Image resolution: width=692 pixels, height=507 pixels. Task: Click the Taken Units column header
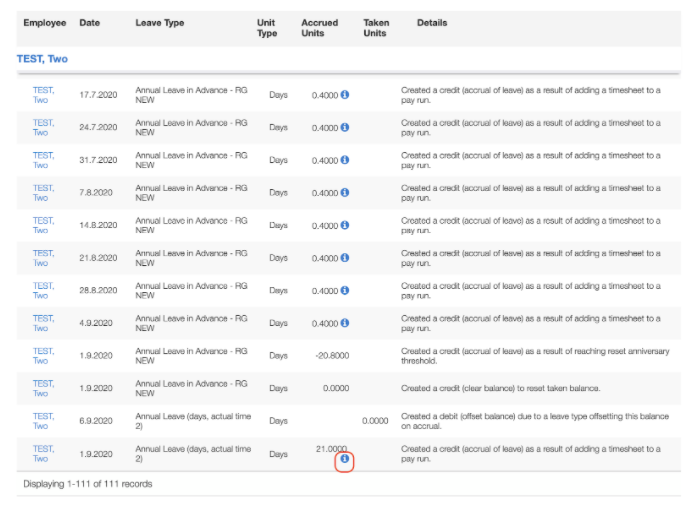pos(376,28)
